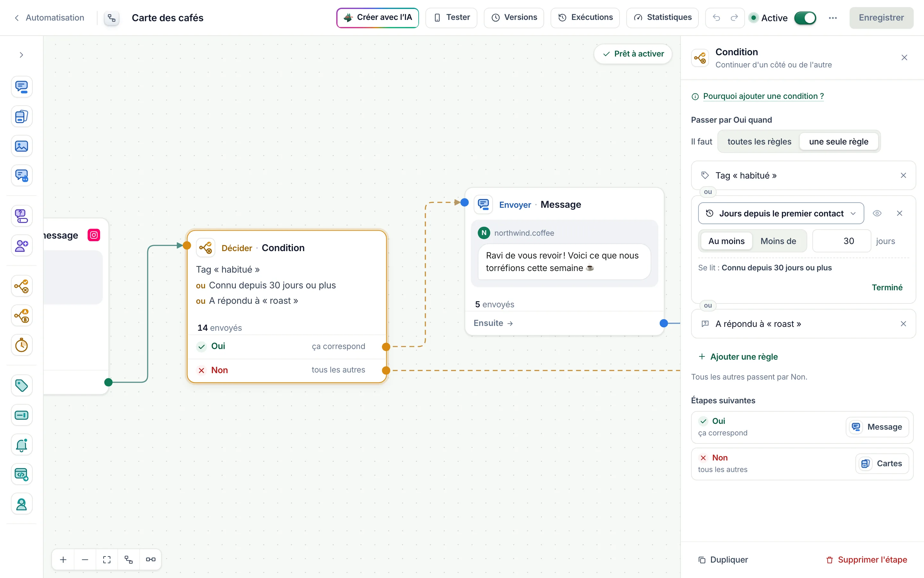Fit the canvas to screen
This screenshot has height=578, width=924.
107,560
